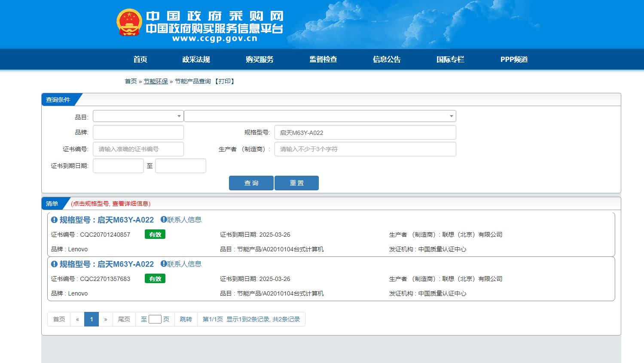
Task: Open the 证书到期日期 start date field
Action: (118, 166)
